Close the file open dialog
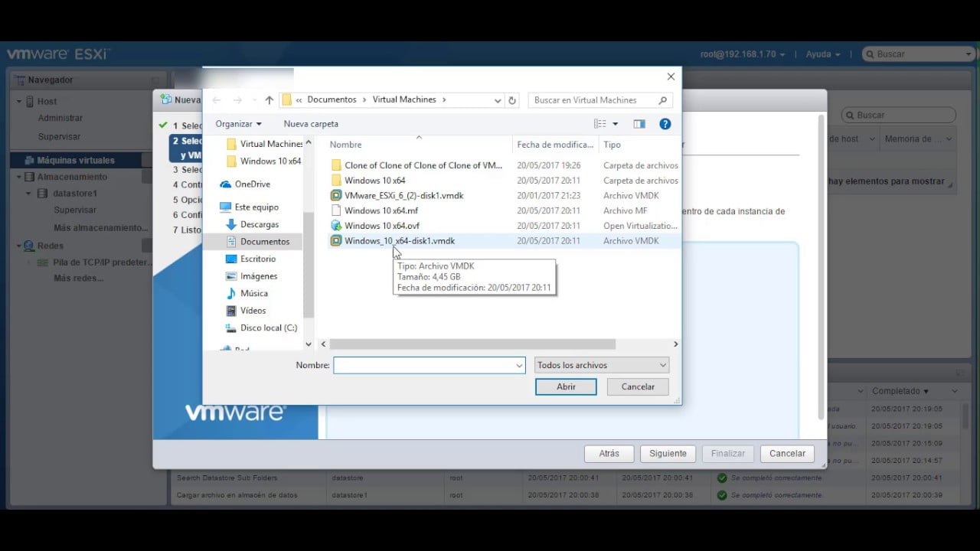The width and height of the screenshot is (980, 551). click(x=671, y=77)
